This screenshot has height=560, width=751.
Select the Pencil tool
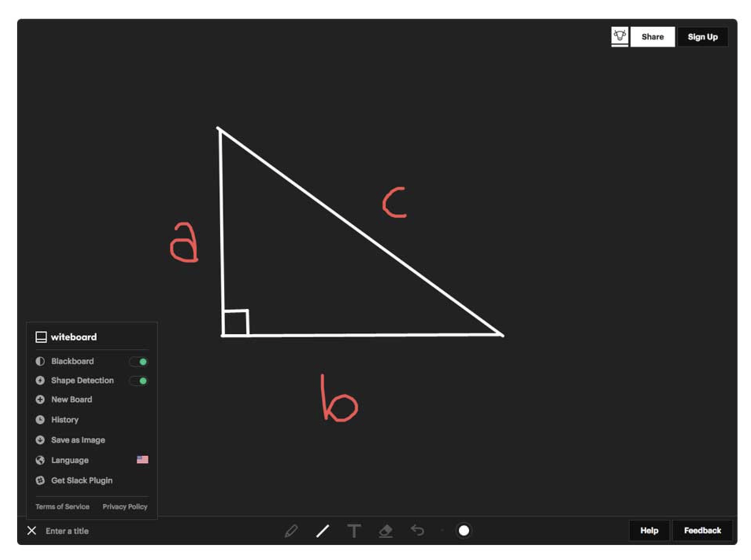[291, 531]
